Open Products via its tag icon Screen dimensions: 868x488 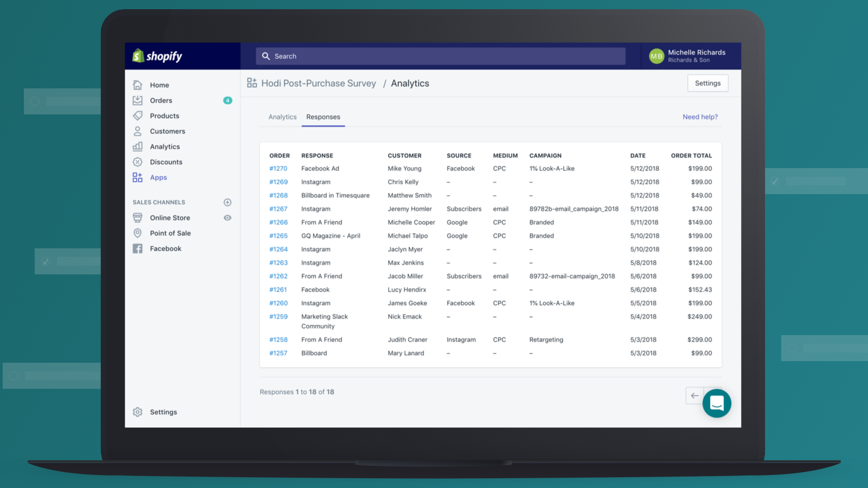tap(138, 115)
